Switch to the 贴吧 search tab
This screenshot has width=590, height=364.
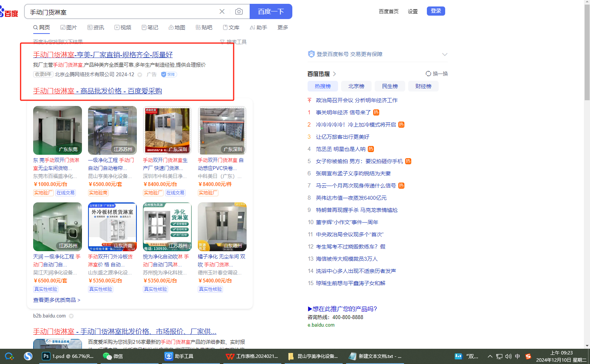tap(204, 27)
